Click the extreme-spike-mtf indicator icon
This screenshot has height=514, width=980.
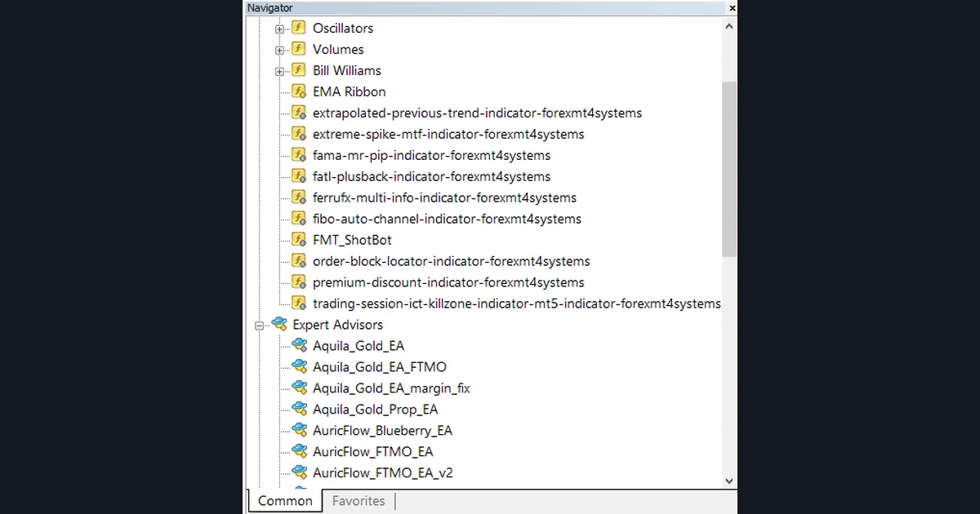coord(300,134)
